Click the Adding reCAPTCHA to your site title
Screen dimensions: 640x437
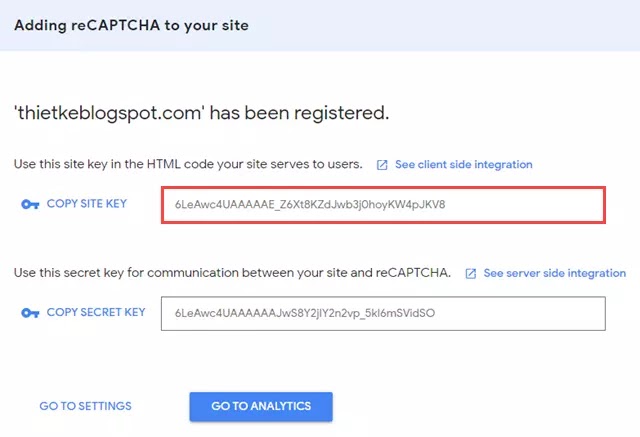pyautogui.click(x=131, y=25)
